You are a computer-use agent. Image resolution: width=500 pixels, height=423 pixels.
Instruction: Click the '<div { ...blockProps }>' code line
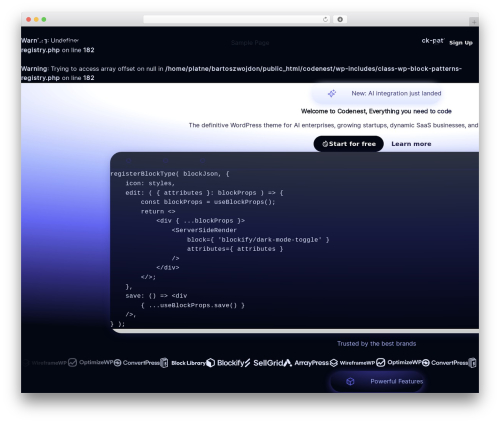(200, 221)
